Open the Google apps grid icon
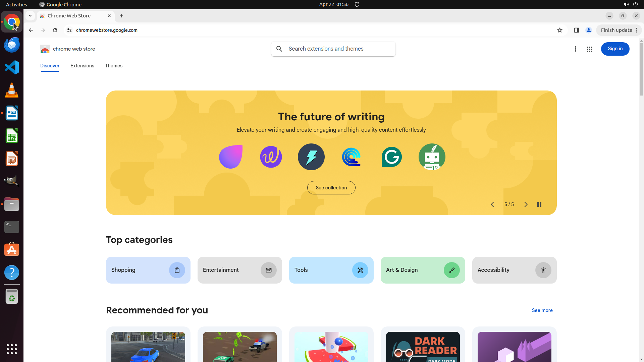This screenshot has height=362, width=644. coord(589,49)
